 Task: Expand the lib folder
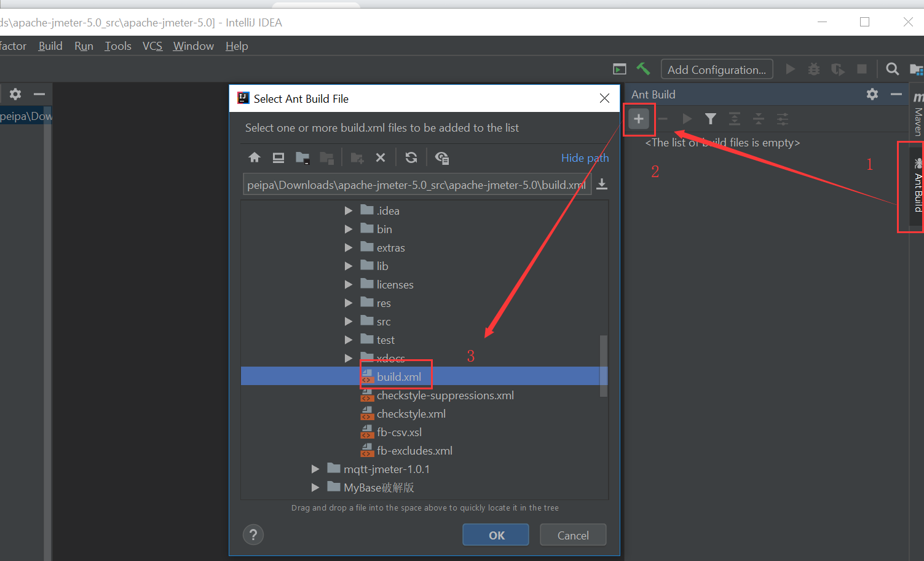click(349, 266)
